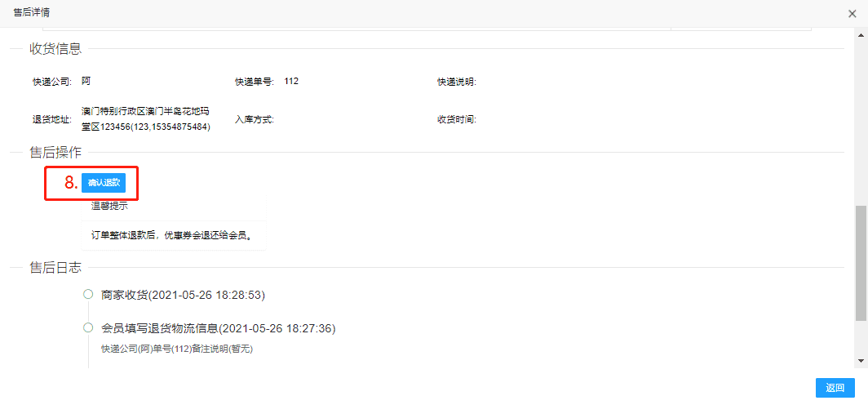Screen dimensions: 868x405
Task: Click the 收货信息 section heading
Action: tap(55, 49)
